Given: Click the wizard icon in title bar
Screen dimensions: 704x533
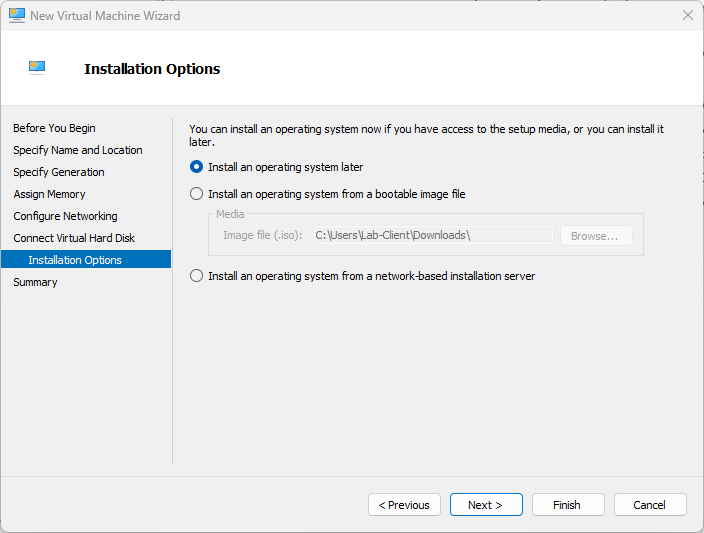Looking at the screenshot, I should 16,15.
